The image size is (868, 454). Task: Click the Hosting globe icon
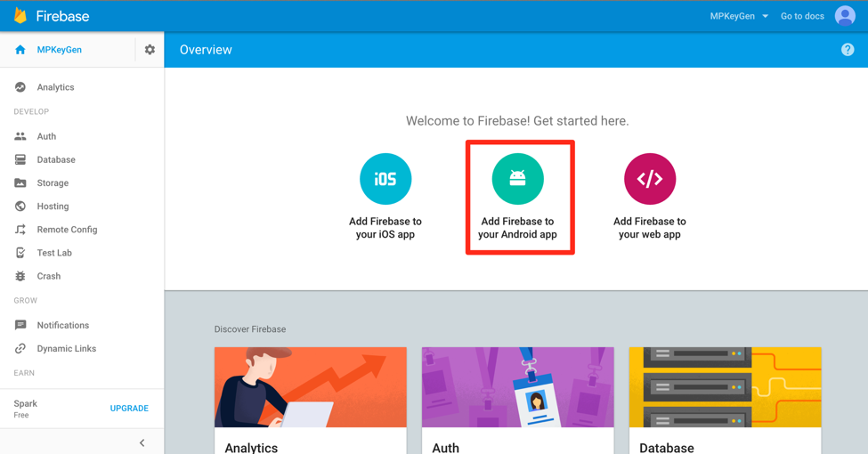[x=20, y=207]
